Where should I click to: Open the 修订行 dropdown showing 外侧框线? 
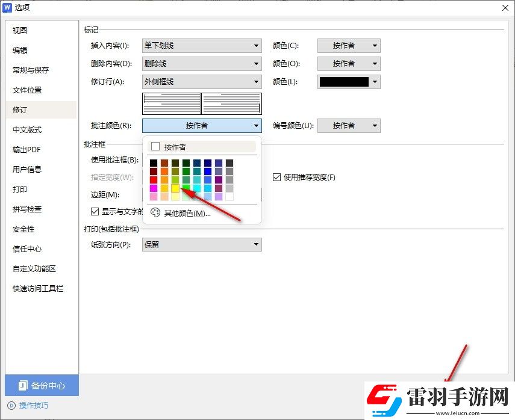(x=202, y=81)
